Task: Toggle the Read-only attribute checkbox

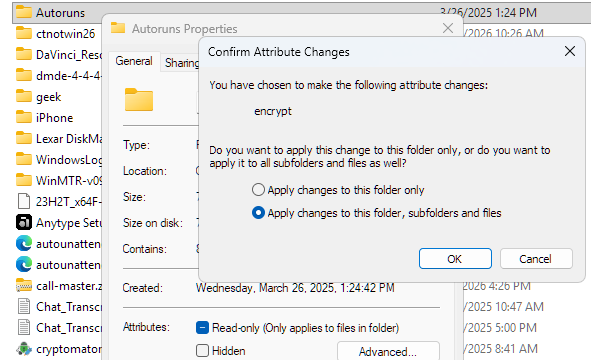Action: (x=202, y=328)
